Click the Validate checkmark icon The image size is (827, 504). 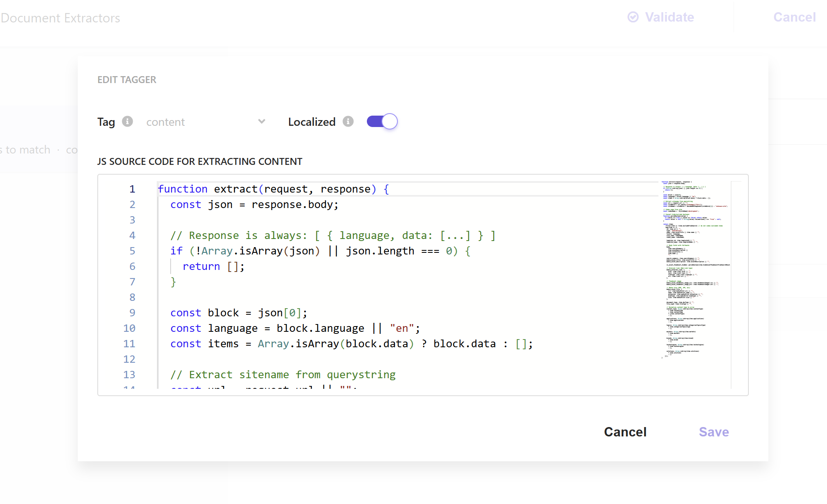pos(633,17)
